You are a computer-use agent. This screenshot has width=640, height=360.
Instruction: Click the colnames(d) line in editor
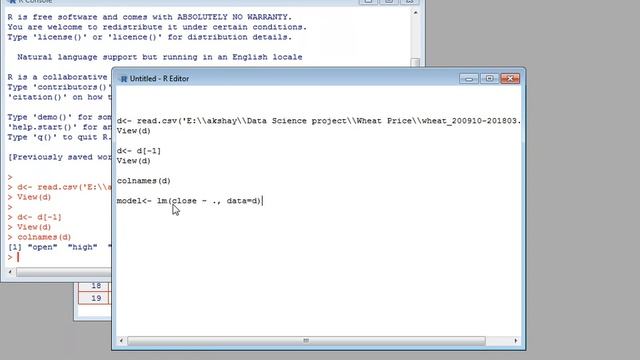tap(144, 181)
